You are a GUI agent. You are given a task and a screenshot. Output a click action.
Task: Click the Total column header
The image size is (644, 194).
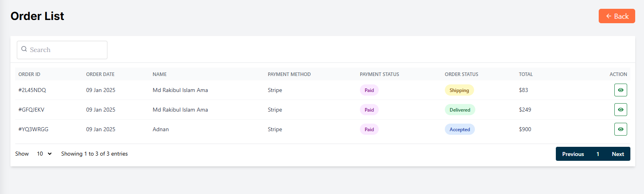[x=525, y=74]
